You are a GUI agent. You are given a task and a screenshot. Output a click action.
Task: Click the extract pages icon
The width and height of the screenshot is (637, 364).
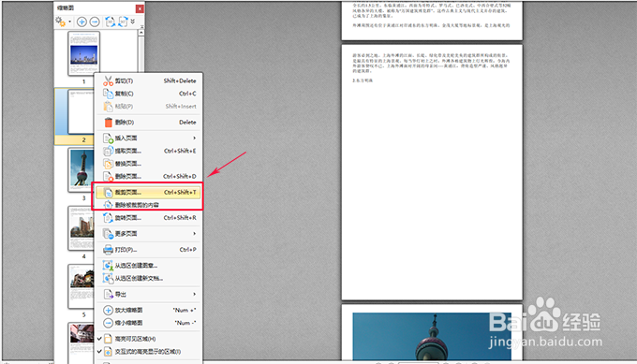click(108, 151)
